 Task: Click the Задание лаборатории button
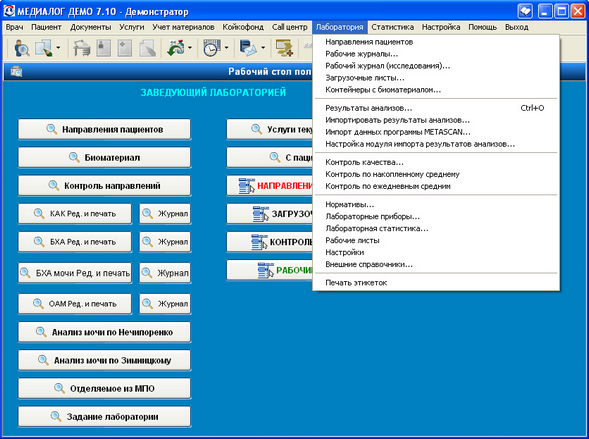pos(104,416)
